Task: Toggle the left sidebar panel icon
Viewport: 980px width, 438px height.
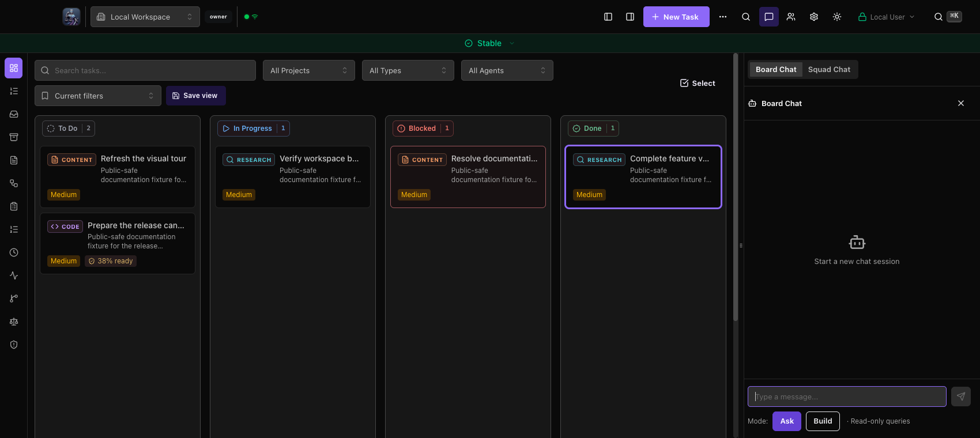Action: [x=608, y=17]
